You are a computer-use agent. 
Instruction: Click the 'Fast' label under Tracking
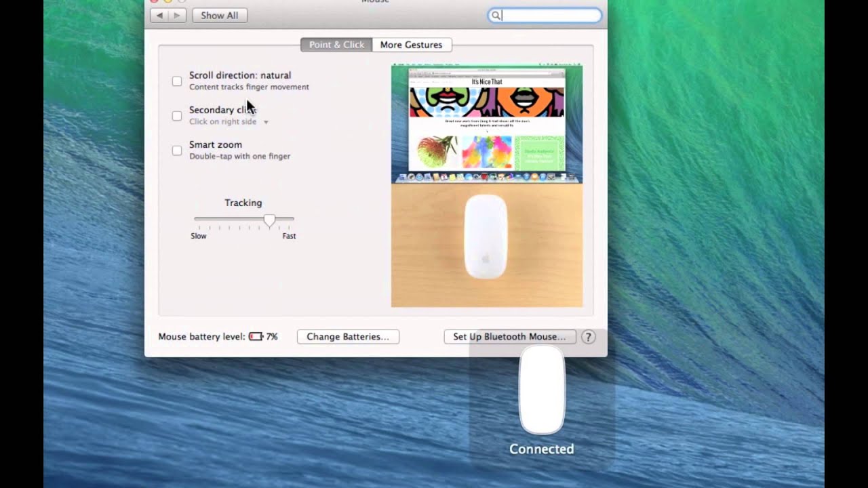(x=289, y=236)
